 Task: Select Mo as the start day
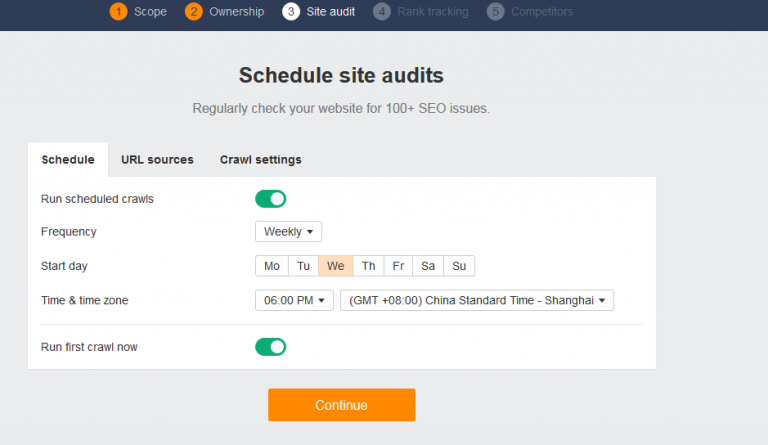272,266
